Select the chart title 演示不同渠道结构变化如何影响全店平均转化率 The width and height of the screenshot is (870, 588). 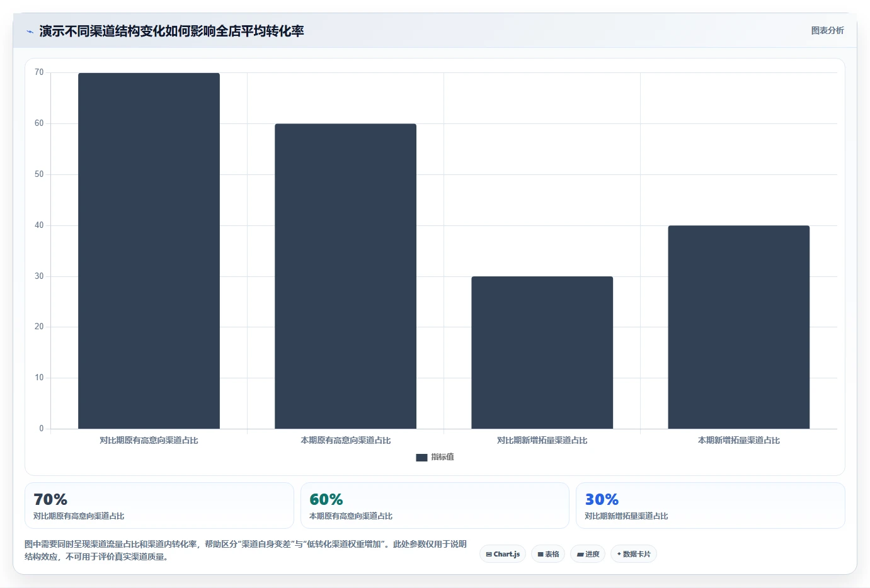pos(171,31)
